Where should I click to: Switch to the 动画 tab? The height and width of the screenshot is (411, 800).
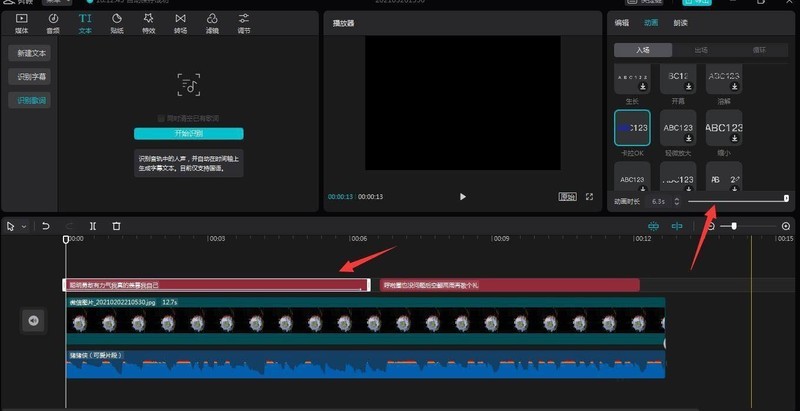point(651,23)
